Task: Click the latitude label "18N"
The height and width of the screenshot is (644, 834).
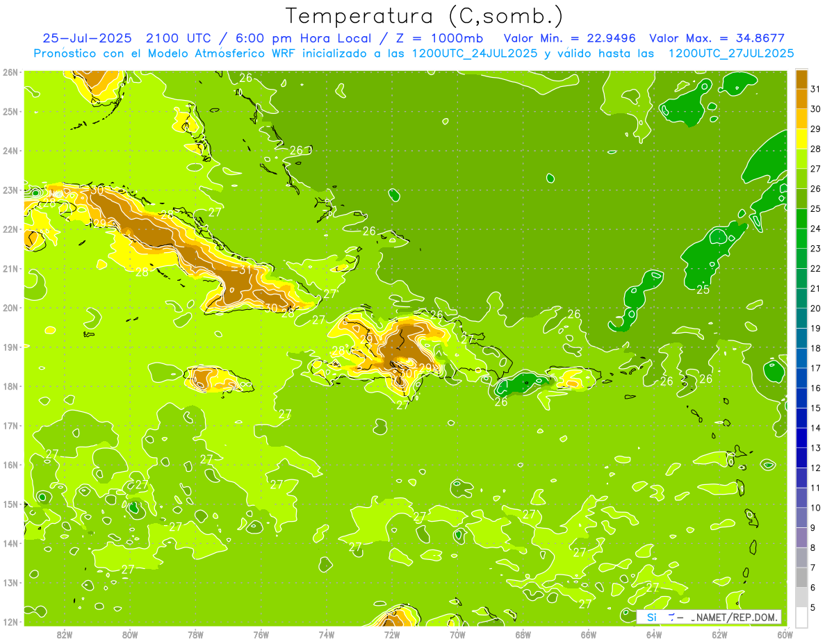Action: pos(10,386)
